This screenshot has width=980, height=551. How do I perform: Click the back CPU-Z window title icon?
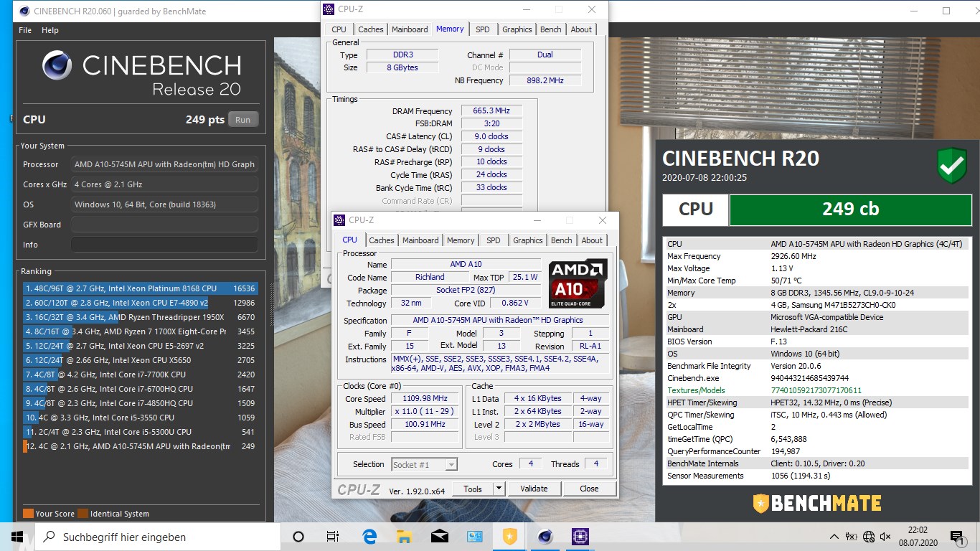pyautogui.click(x=329, y=9)
